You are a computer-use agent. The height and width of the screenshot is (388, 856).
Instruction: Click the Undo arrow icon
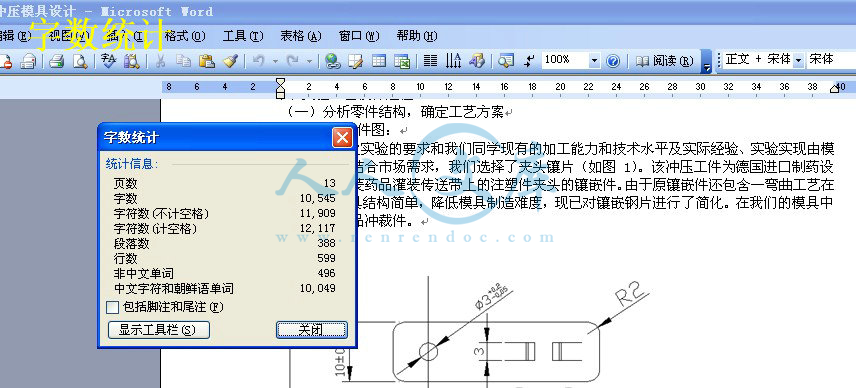pyautogui.click(x=259, y=61)
